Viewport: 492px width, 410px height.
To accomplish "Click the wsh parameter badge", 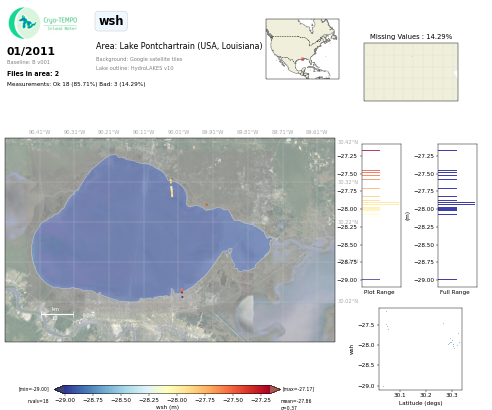I will [111, 21].
